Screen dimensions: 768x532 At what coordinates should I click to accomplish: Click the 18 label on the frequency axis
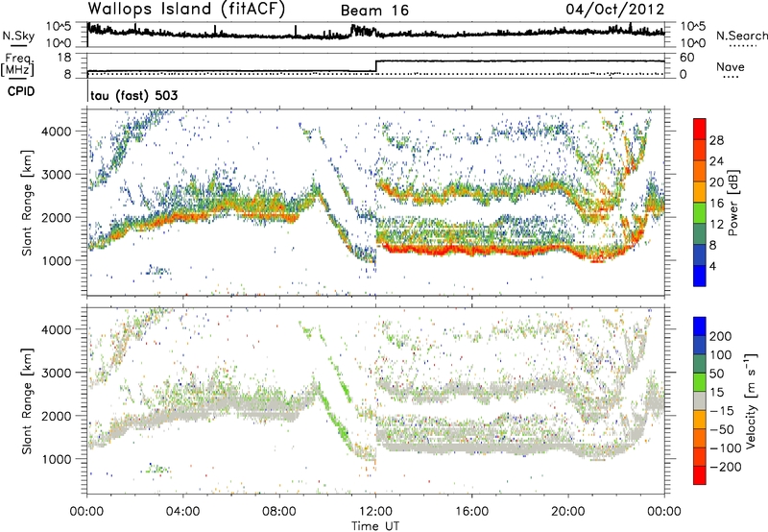point(64,58)
